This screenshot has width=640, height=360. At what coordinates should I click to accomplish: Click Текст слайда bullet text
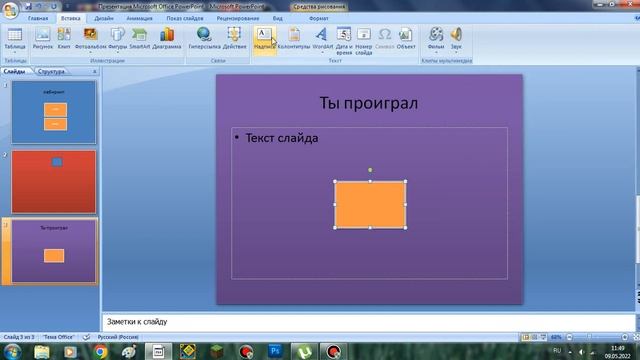pyautogui.click(x=282, y=138)
